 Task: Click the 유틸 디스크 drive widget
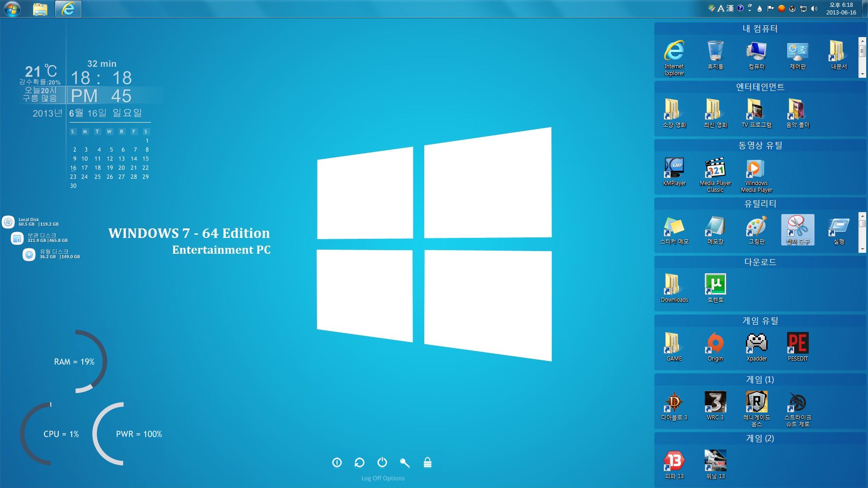coord(51,254)
